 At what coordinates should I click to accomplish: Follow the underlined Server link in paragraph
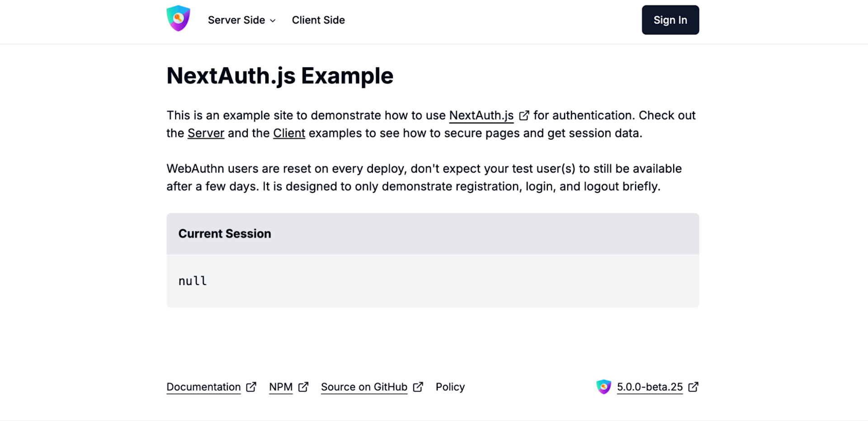pyautogui.click(x=206, y=133)
